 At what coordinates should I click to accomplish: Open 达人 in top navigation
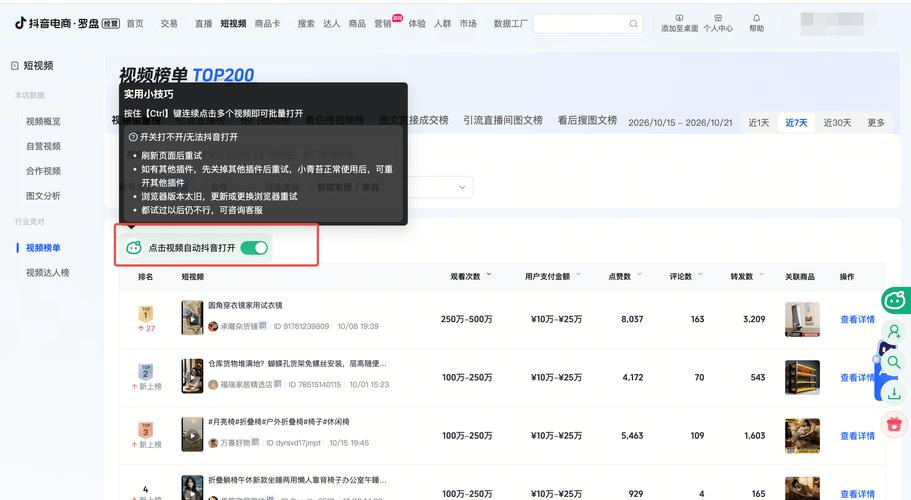332,23
